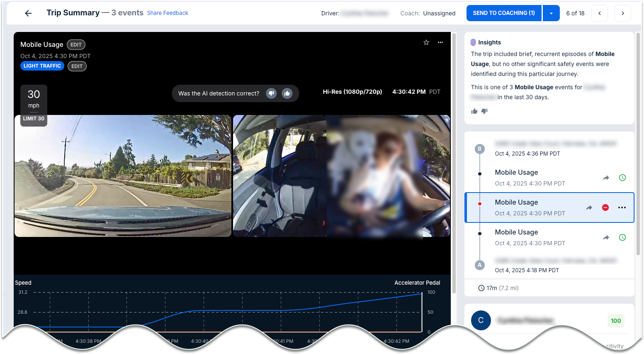The image size is (644, 354).
Task: Click the back arrow beside Trip Summary
Action: (x=28, y=13)
